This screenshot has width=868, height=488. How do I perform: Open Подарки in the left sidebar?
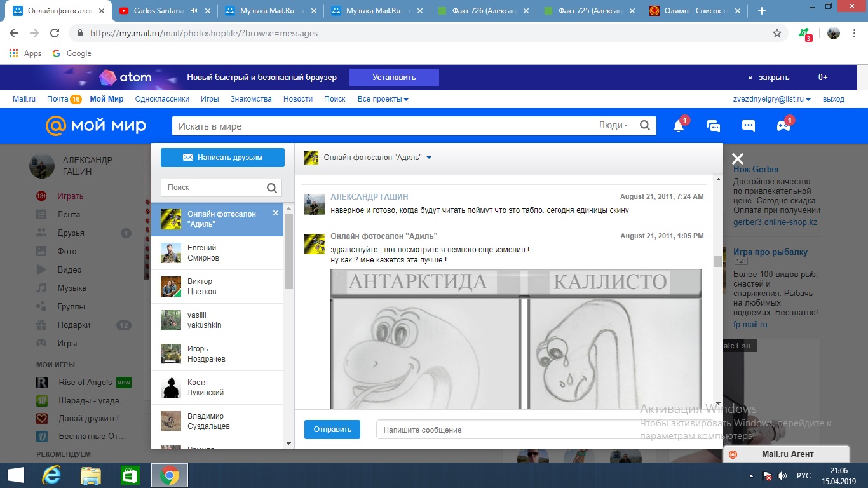pos(74,325)
